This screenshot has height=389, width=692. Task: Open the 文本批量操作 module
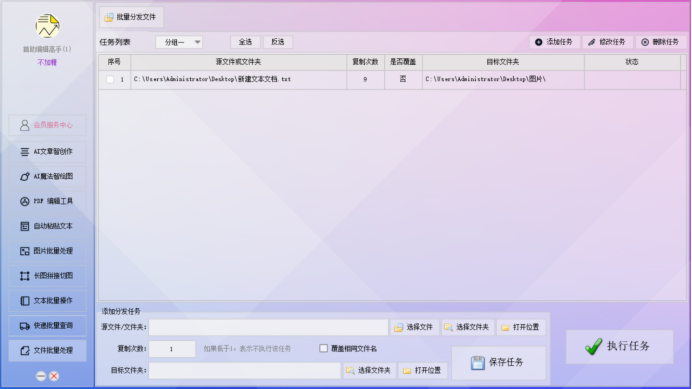(47, 300)
